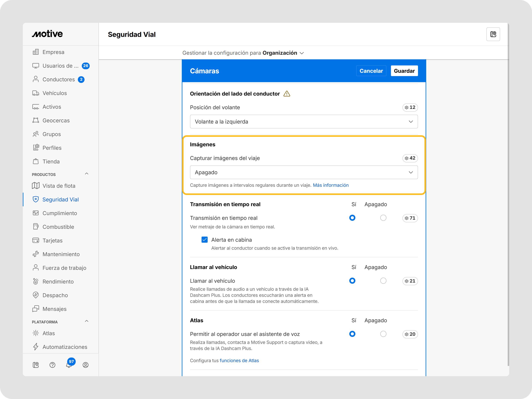This screenshot has width=532, height=399.
Task: Click the Rendimiento medal icon
Action: click(36, 281)
